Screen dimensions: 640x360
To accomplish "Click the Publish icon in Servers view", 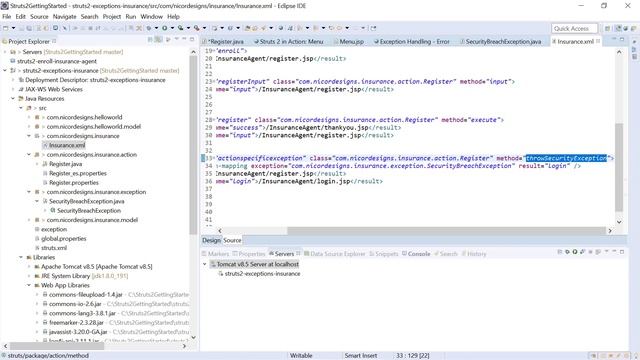I will tap(598, 252).
